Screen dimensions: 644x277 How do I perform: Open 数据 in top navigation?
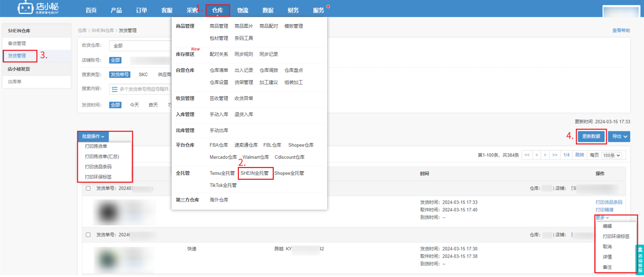tap(268, 10)
